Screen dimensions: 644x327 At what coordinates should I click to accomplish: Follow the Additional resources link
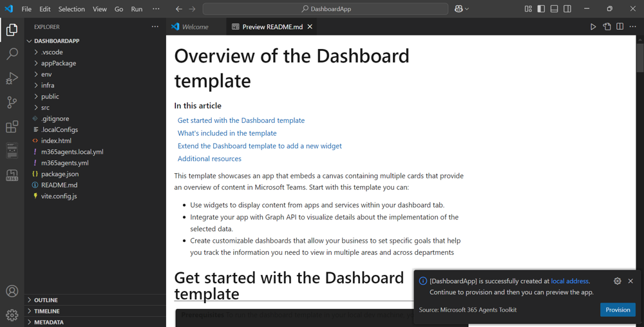point(209,158)
